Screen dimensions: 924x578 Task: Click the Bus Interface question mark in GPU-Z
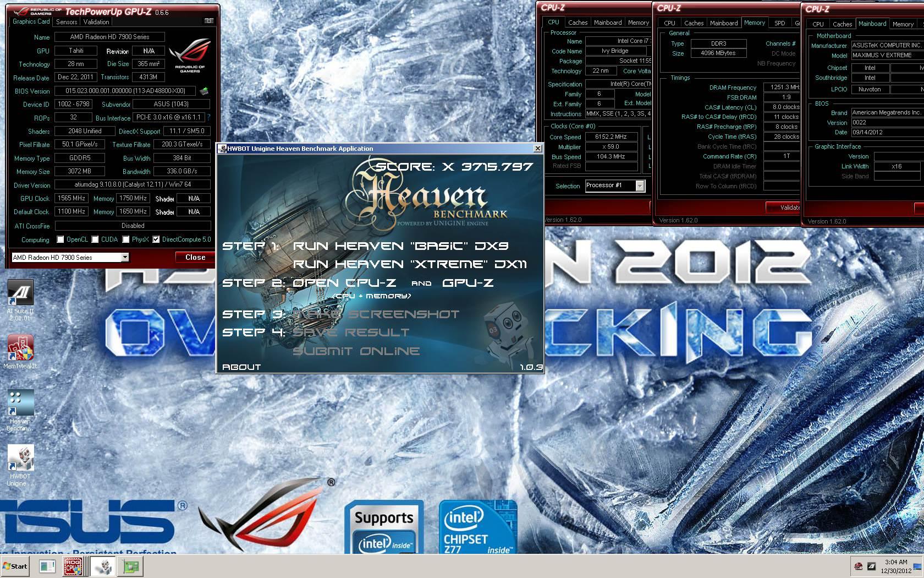coord(209,117)
